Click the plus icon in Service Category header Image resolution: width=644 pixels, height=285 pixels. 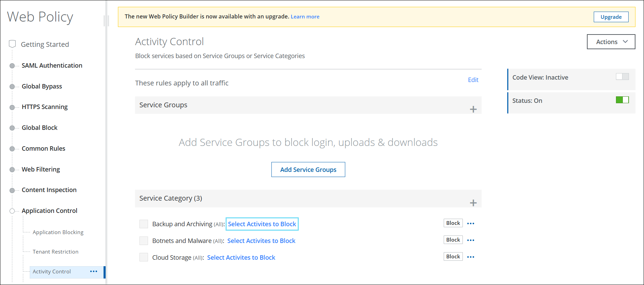473,203
